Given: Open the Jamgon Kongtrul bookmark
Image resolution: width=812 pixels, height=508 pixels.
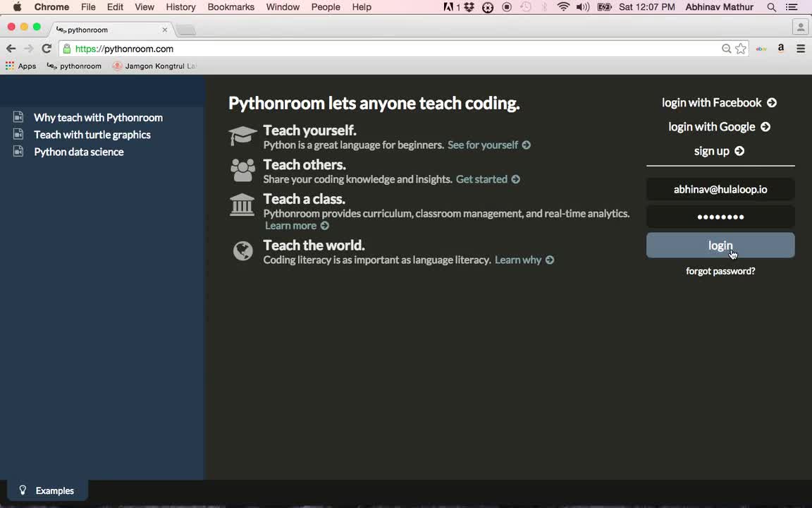Looking at the screenshot, I should [x=154, y=66].
